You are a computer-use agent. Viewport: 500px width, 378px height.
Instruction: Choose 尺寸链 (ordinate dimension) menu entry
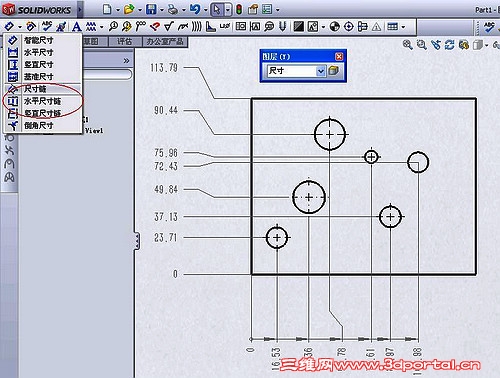[x=42, y=89]
